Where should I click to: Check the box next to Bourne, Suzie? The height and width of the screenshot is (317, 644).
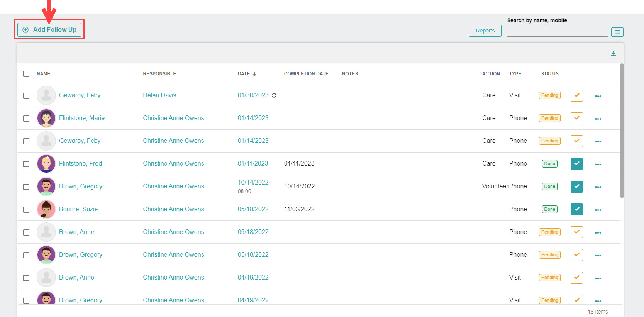click(x=26, y=210)
